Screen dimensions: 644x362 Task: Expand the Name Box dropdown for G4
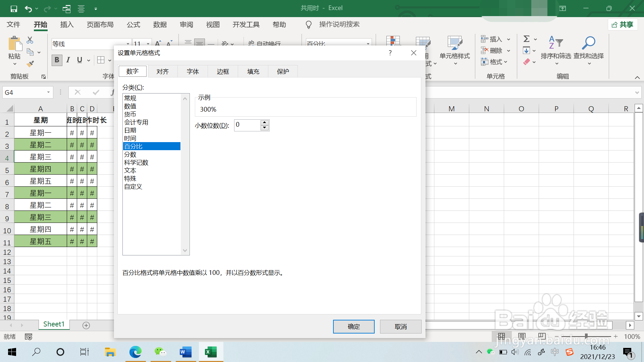pyautogui.click(x=48, y=93)
